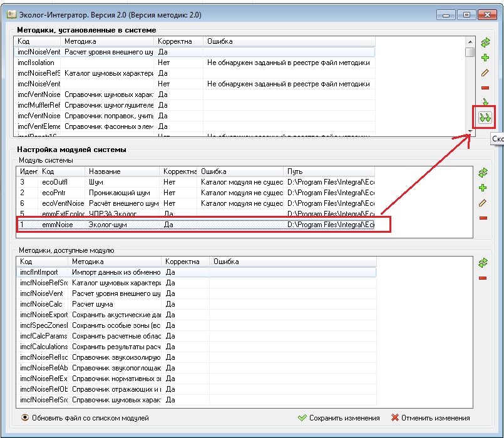Image resolution: width=504 pixels, height=438 pixels.
Task: Refresh the installed methodologies list
Action: [485, 43]
